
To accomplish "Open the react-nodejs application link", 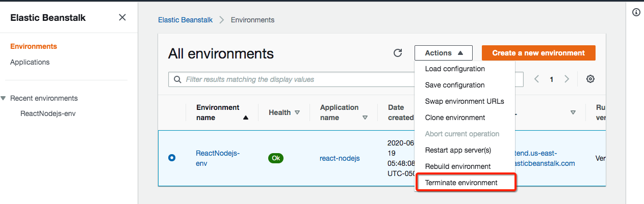I will pos(340,158).
